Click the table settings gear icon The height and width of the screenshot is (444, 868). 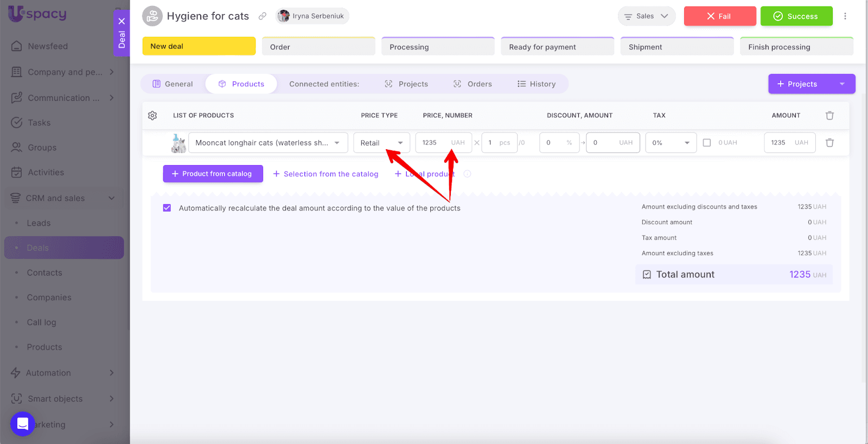point(152,116)
